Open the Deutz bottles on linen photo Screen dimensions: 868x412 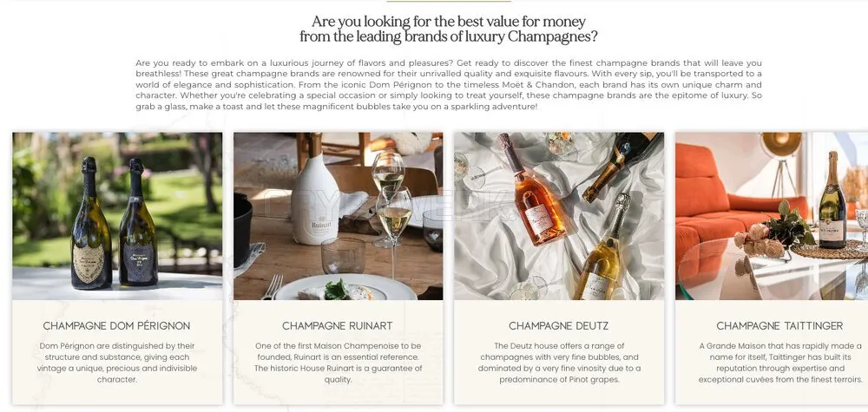[559, 216]
